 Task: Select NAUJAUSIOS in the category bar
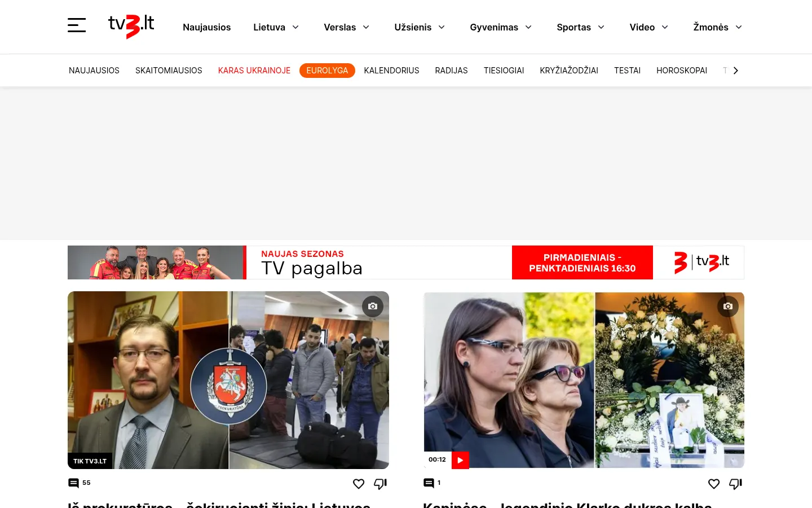(94, 71)
